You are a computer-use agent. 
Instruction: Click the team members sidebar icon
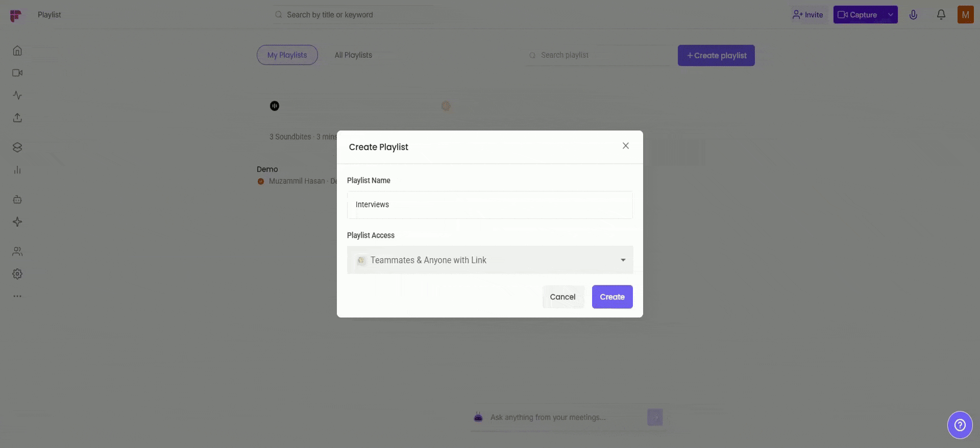click(x=17, y=252)
